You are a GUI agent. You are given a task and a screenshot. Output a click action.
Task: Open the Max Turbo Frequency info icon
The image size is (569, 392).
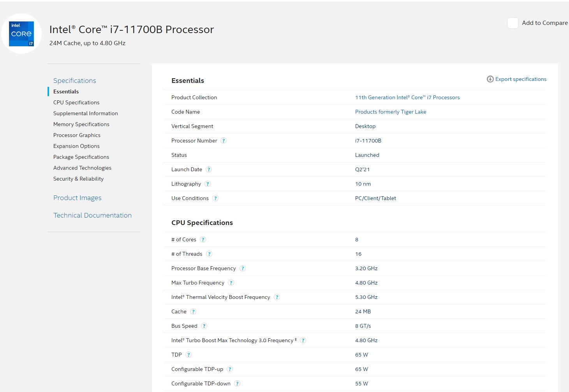[231, 283]
